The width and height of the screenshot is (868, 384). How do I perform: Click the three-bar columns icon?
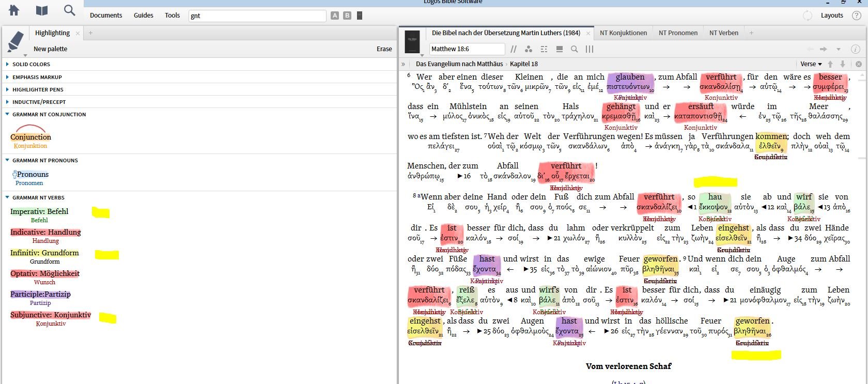click(590, 49)
